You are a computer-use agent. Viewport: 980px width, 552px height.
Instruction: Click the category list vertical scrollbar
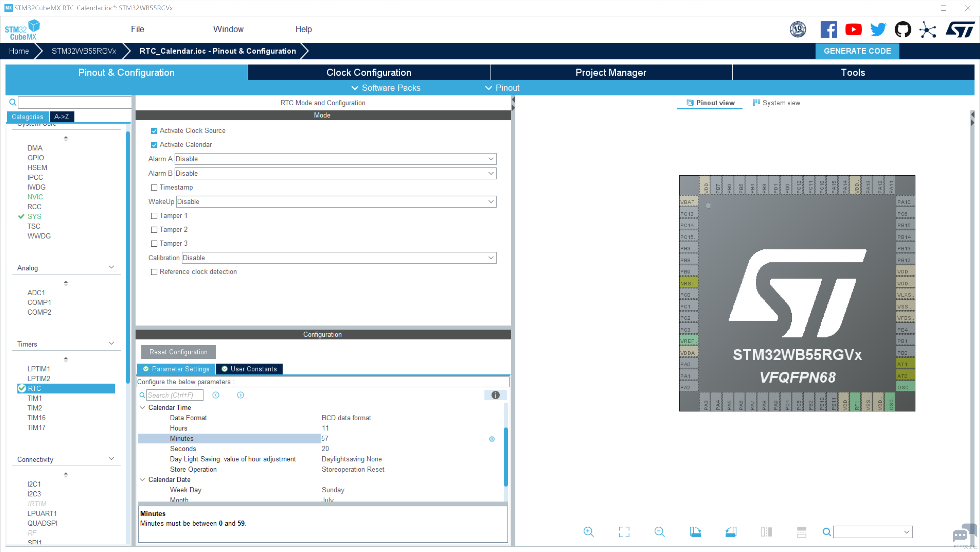point(128,258)
